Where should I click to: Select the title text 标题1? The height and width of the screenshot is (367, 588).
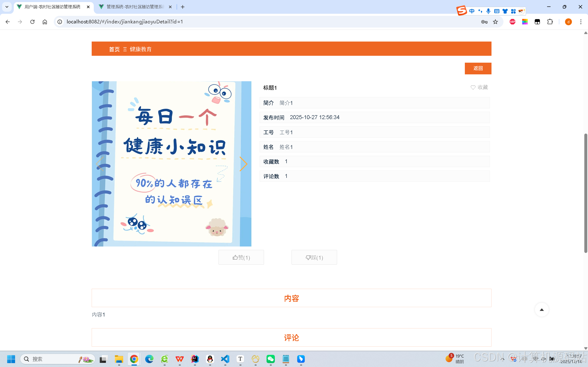click(x=270, y=88)
